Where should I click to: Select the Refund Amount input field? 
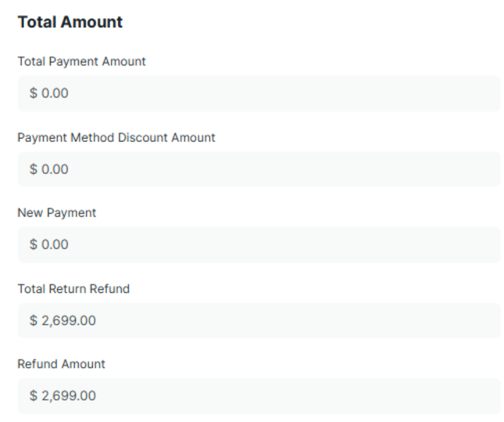259,396
